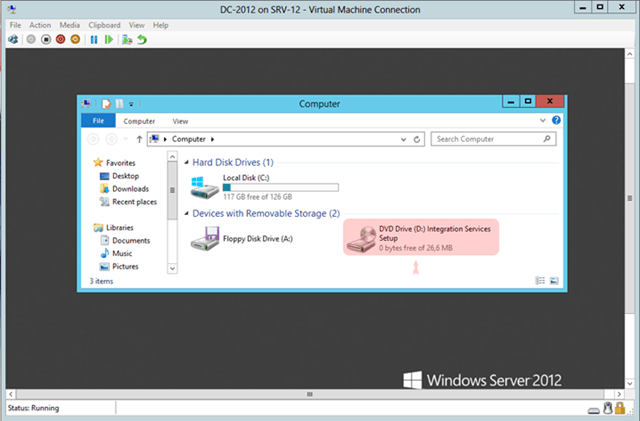Open the File menu of Virtual Machine Connection
The width and height of the screenshot is (640, 421).
[x=15, y=25]
